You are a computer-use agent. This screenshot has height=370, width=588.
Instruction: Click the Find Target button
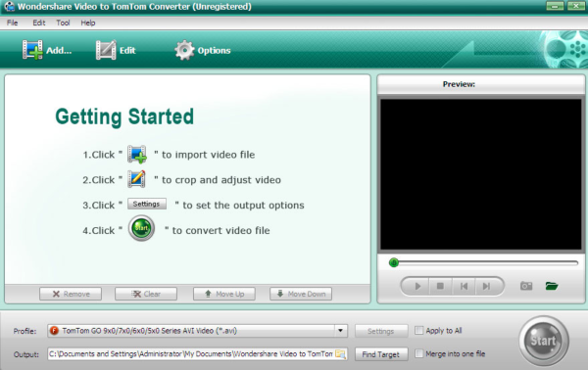tap(381, 354)
